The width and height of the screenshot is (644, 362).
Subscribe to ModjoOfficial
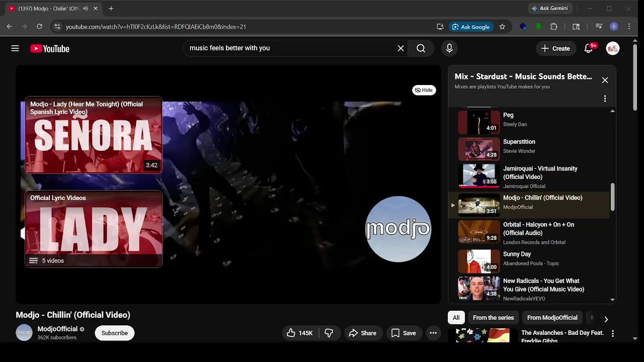pyautogui.click(x=115, y=333)
